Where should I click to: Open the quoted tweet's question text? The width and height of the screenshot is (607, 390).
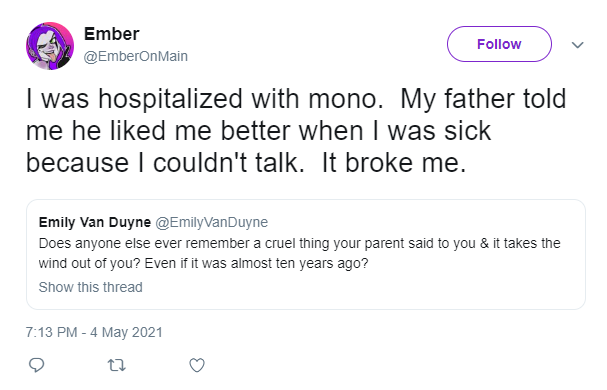[299, 253]
